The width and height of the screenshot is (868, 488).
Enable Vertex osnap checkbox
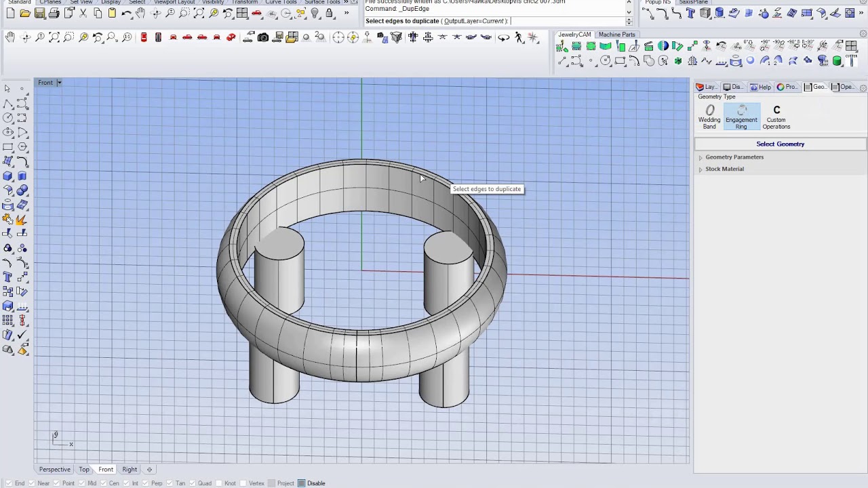coord(243,483)
